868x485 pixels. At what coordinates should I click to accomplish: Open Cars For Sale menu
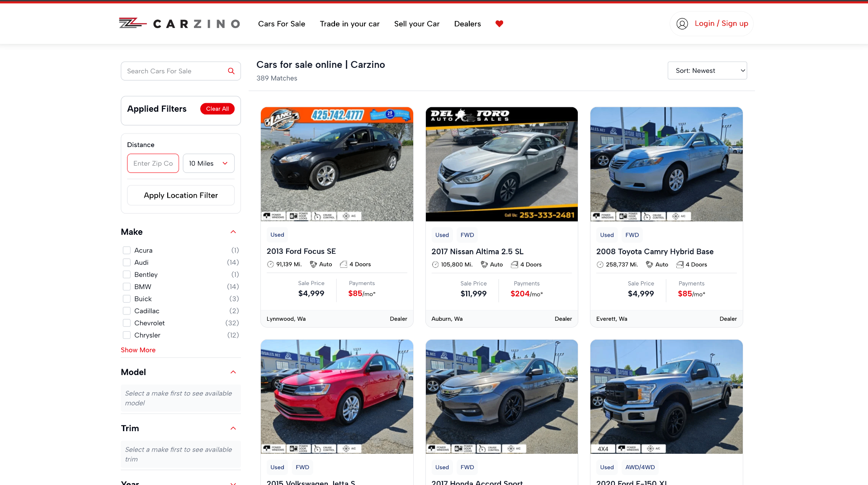tap(282, 24)
